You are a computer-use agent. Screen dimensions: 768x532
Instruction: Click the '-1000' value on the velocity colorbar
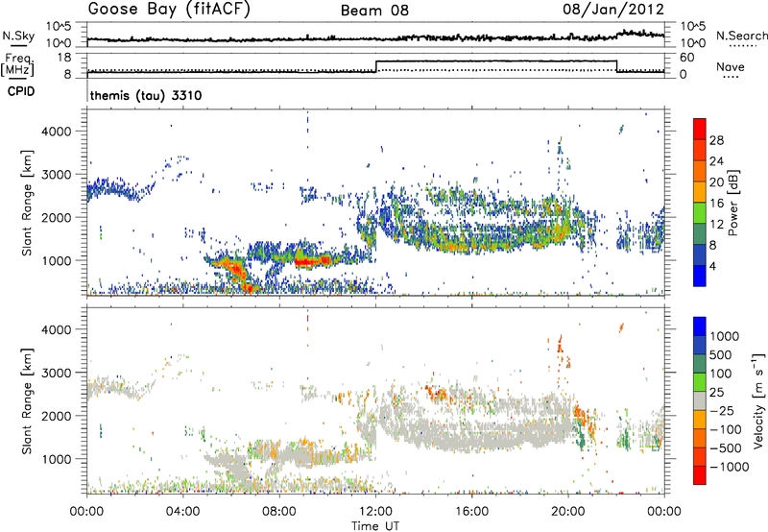(730, 467)
